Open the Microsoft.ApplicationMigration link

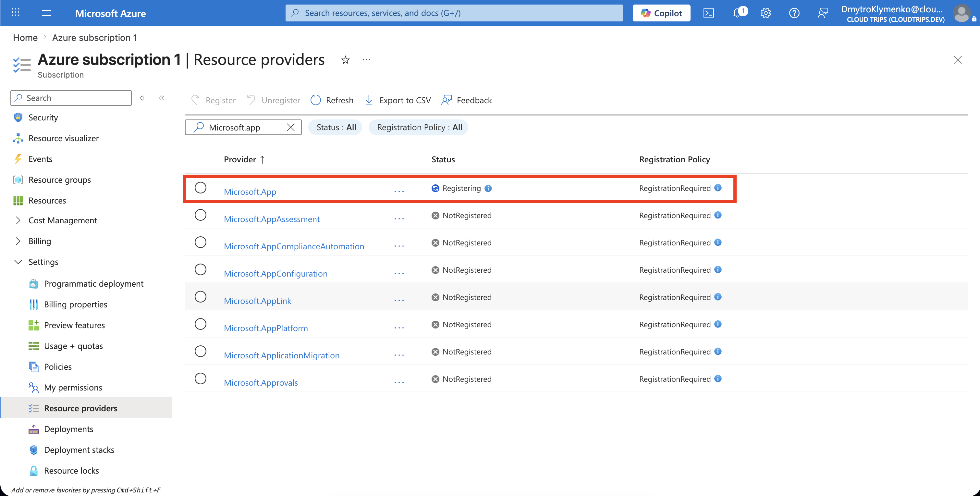coord(282,355)
